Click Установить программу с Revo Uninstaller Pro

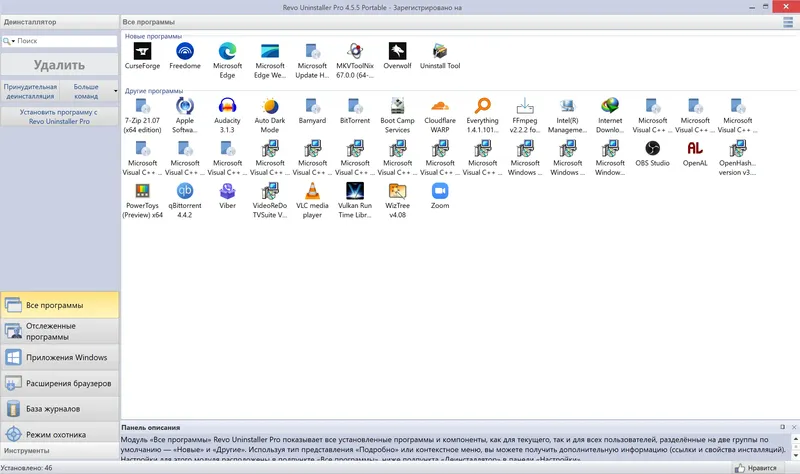pos(59,116)
